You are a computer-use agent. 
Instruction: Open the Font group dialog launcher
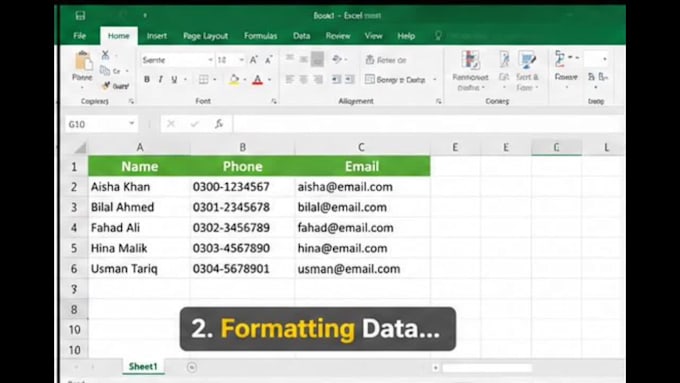[x=274, y=101]
